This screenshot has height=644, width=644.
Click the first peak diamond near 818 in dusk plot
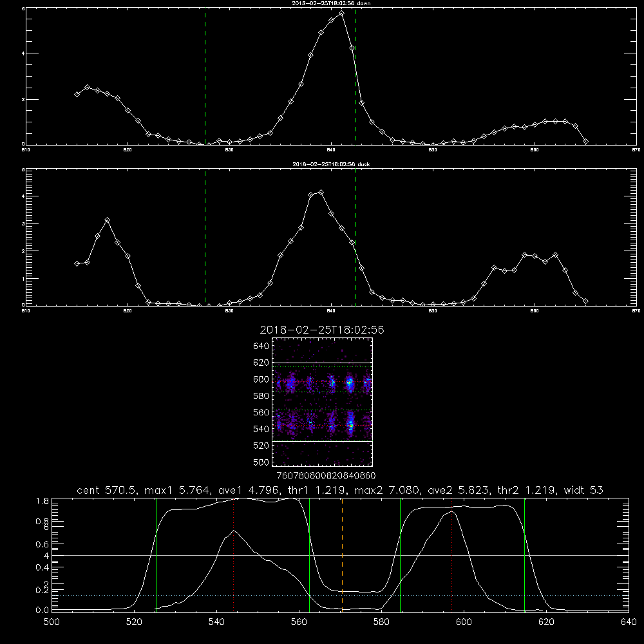pos(107,220)
